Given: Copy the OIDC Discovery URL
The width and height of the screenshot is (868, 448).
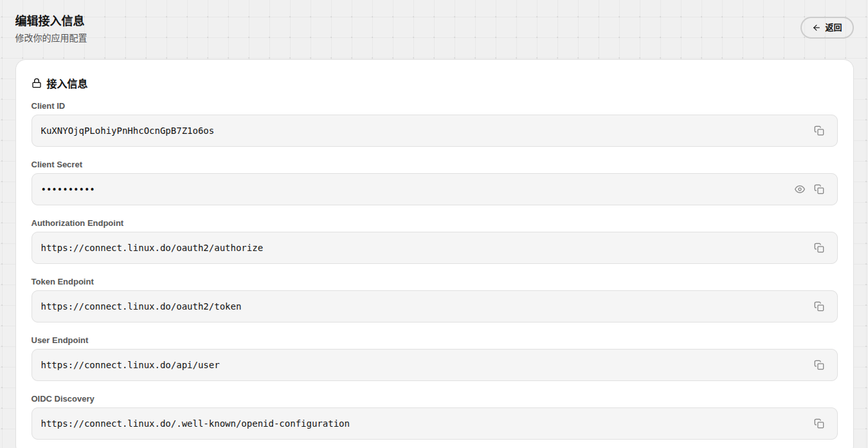Looking at the screenshot, I should (x=819, y=424).
